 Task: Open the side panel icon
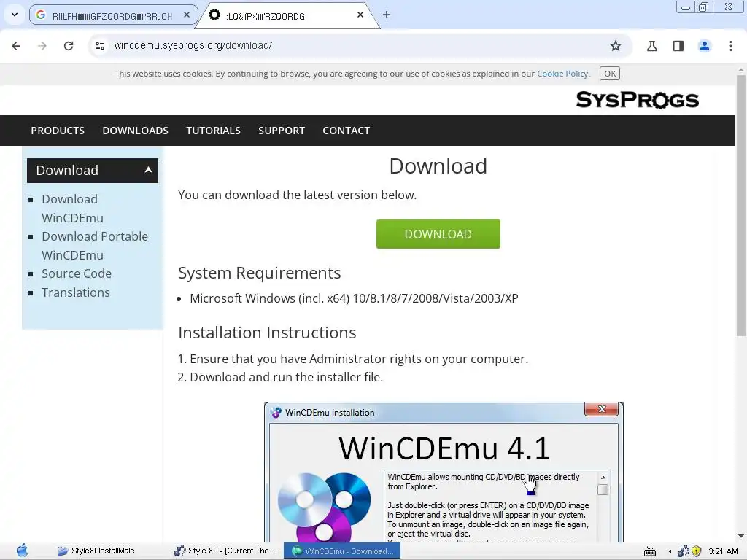coord(678,46)
